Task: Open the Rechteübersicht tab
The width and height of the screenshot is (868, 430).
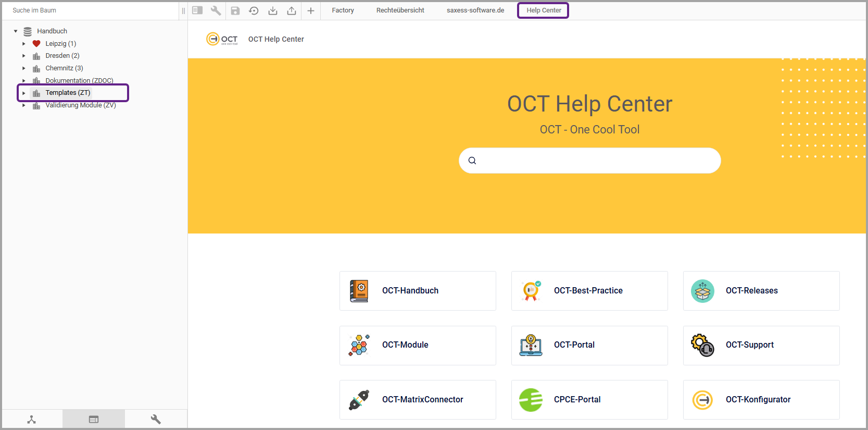Action: click(x=400, y=10)
